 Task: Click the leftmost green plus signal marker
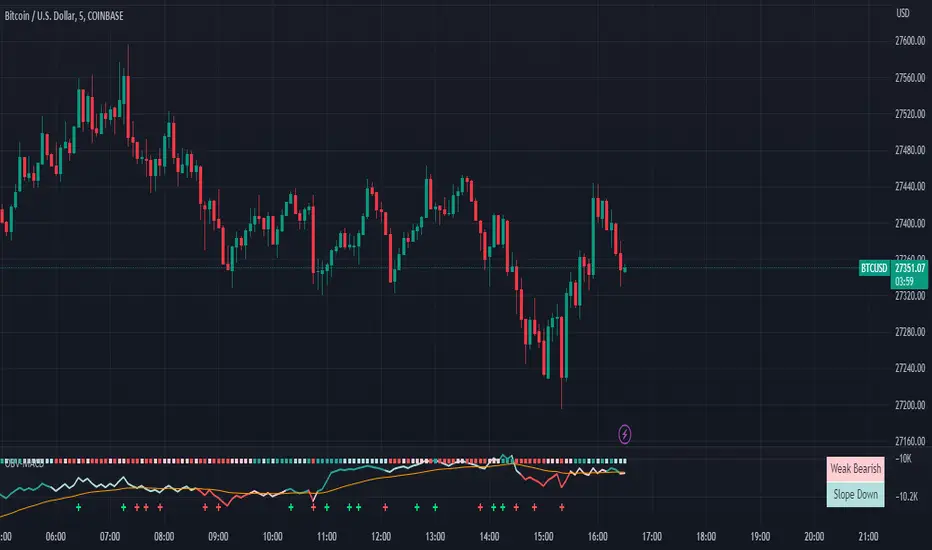tap(78, 507)
